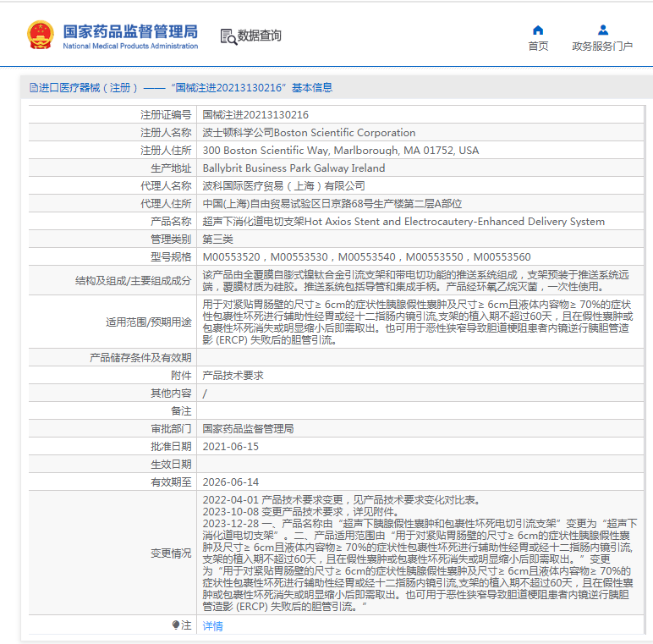653x644 pixels.
Task: Click the 适用范围/预期用途 row label
Action: pos(149,322)
